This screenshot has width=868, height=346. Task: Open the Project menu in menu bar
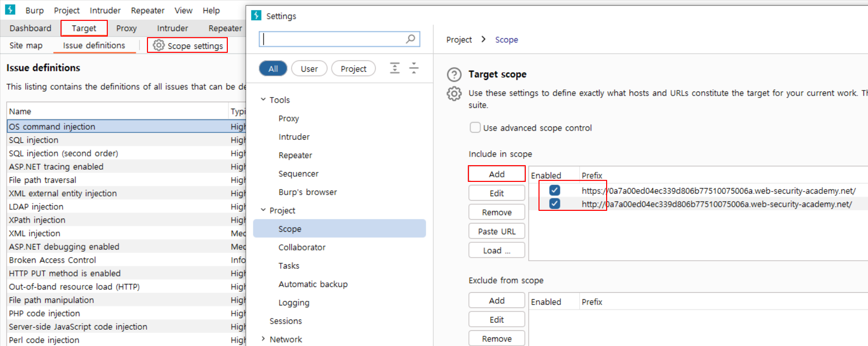pyautogui.click(x=67, y=10)
